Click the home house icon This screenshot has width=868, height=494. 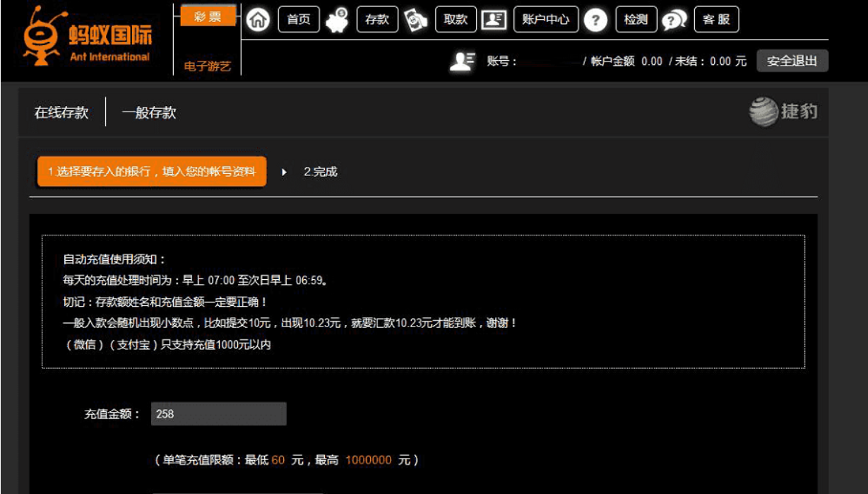click(258, 20)
